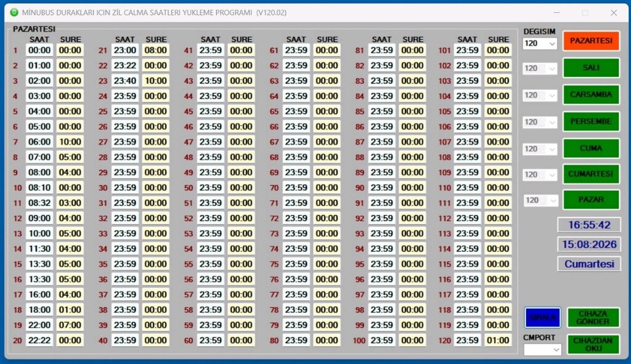Open the CARSAMBA day schedule
The height and width of the screenshot is (364, 631).
[591, 94]
